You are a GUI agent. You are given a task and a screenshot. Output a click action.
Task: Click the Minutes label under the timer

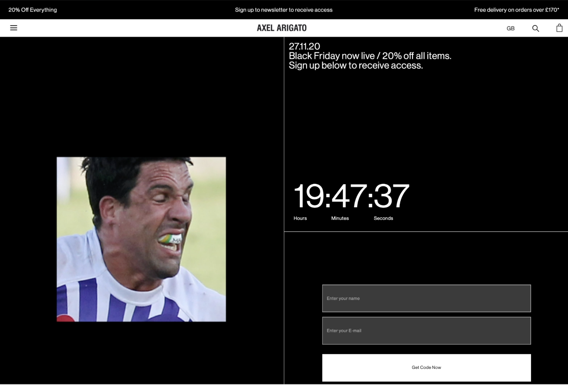point(340,218)
